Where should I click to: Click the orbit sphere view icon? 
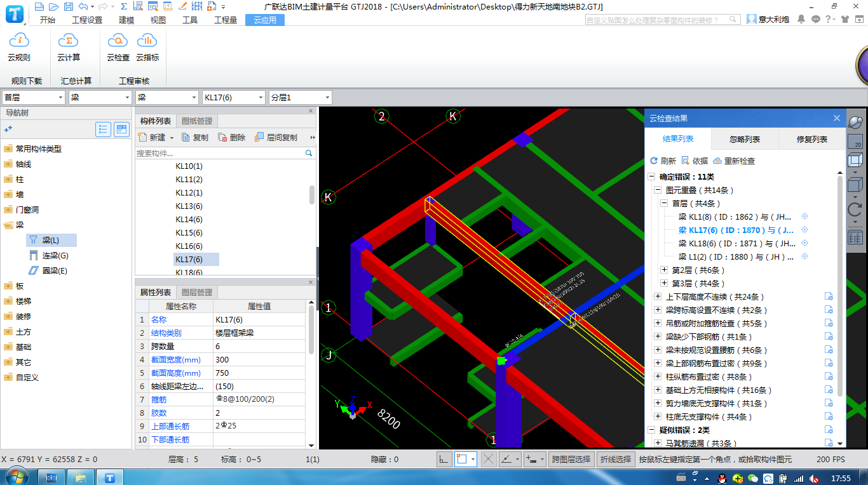tap(855, 121)
